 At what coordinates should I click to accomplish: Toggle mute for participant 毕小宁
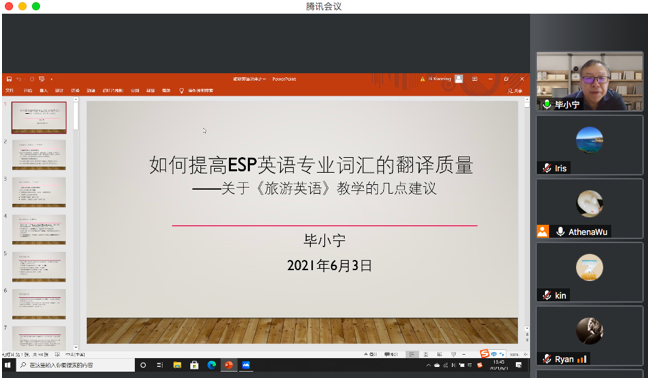[547, 104]
